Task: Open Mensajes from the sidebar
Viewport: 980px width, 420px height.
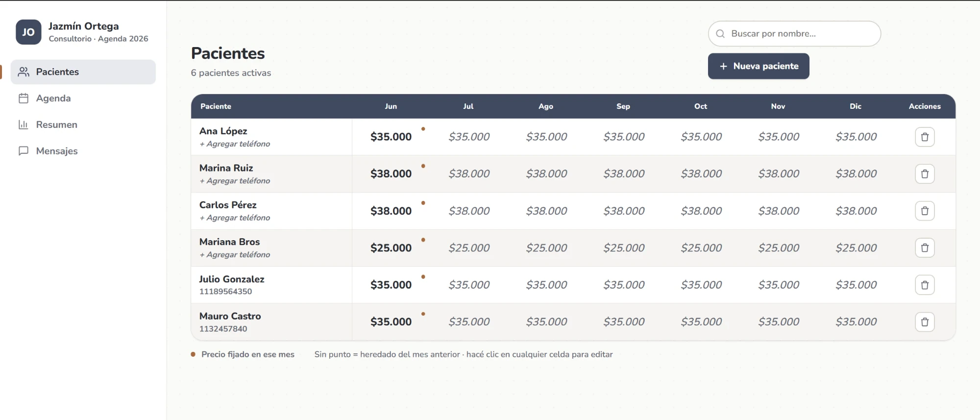Action: pyautogui.click(x=83, y=151)
